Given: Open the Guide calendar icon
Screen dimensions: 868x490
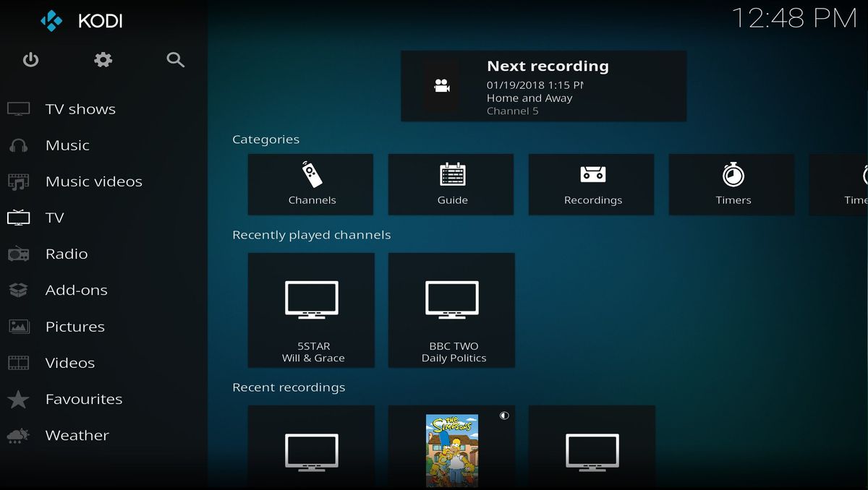Looking at the screenshot, I should 451,176.
